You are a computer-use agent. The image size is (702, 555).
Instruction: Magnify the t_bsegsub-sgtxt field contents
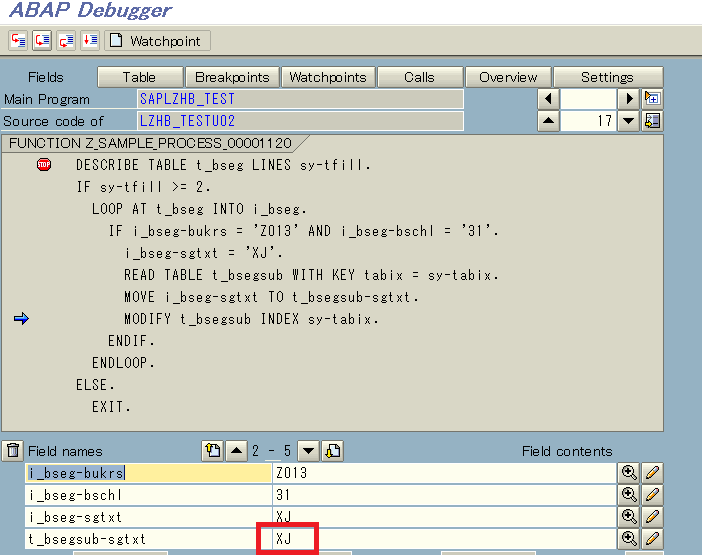[629, 538]
